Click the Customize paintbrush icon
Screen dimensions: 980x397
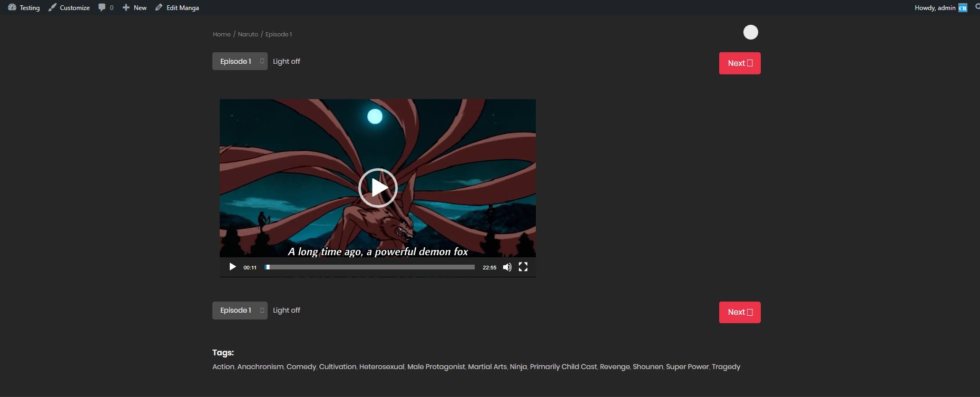tap(52, 7)
